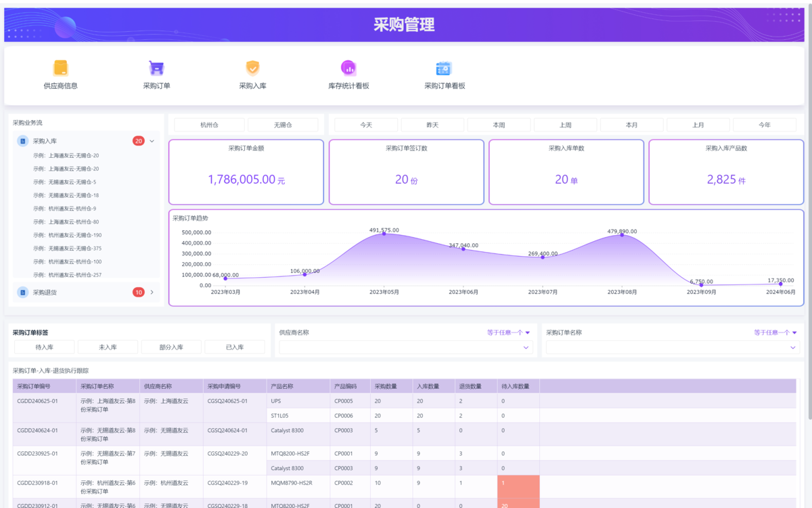Click the ST1L05 product cell
812x508 pixels.
[298, 416]
